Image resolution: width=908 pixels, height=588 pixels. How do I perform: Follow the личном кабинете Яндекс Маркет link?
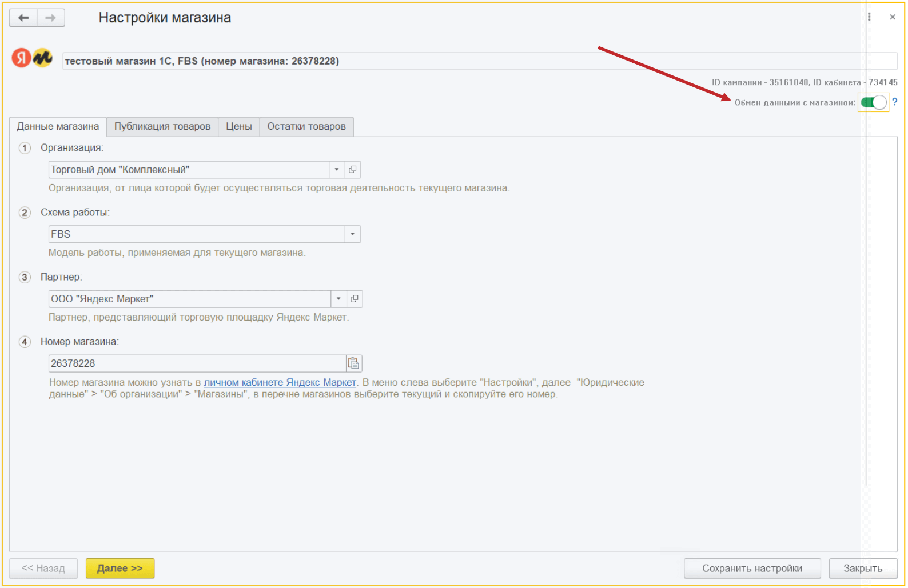click(x=280, y=382)
